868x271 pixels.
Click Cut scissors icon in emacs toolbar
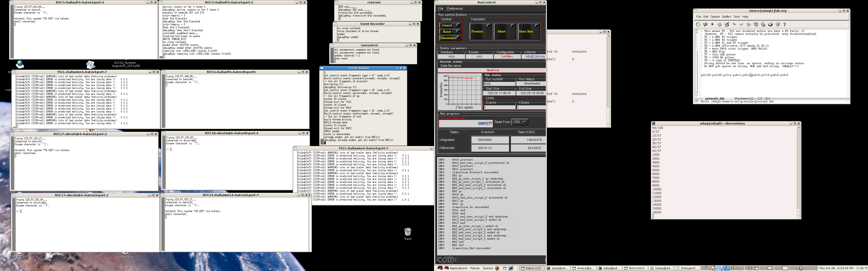pos(741,25)
